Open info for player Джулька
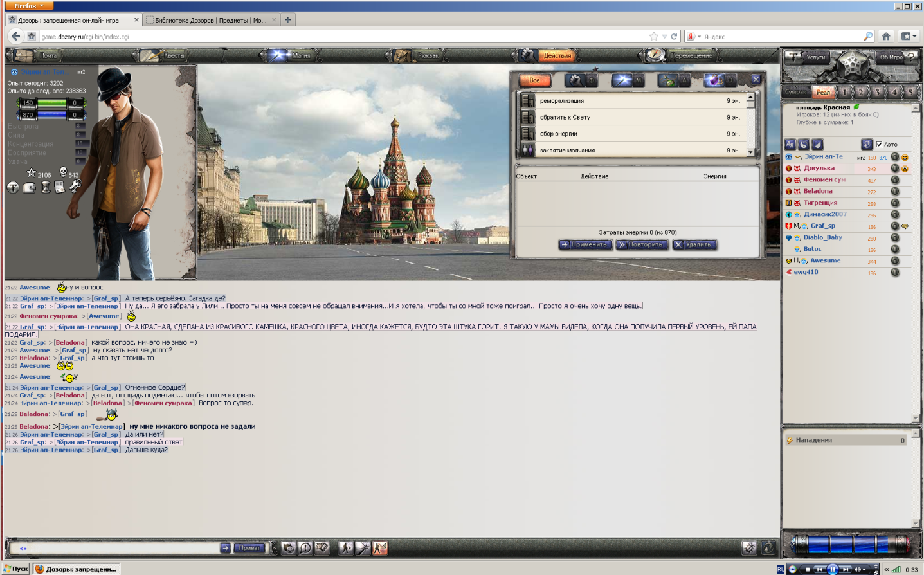 pyautogui.click(x=894, y=169)
